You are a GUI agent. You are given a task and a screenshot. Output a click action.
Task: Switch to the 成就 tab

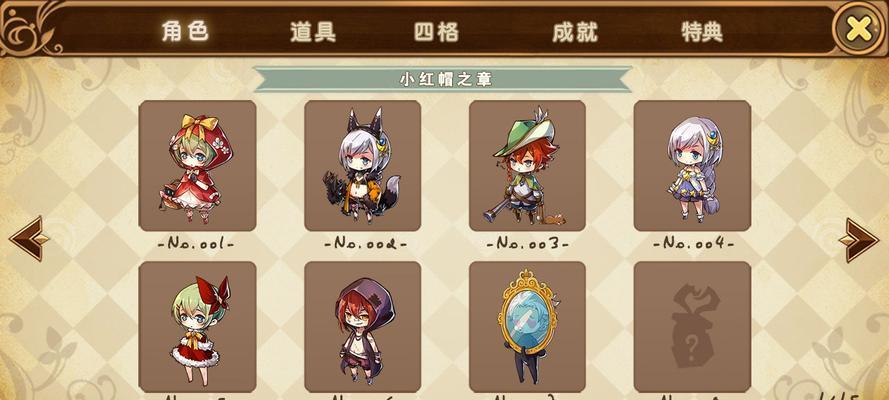click(x=575, y=32)
